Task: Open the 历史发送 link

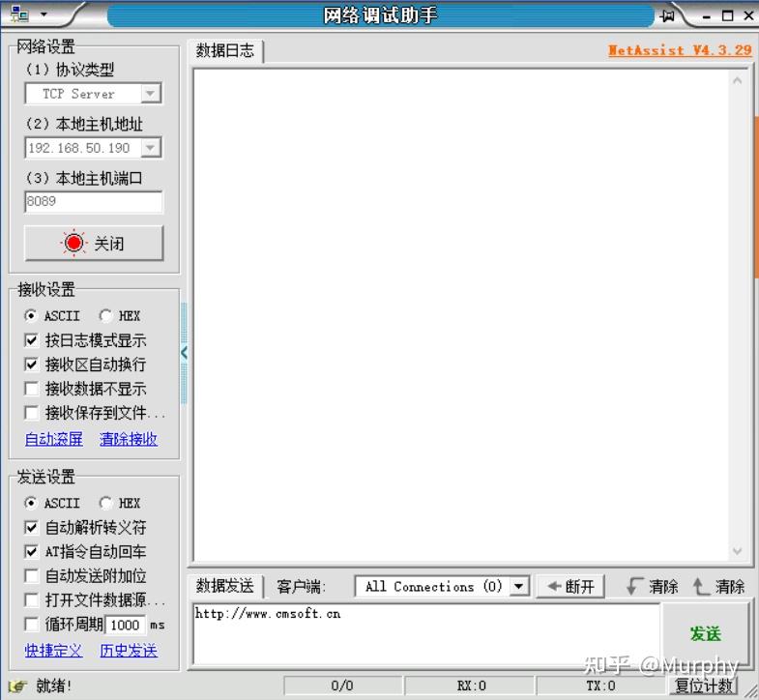Action: click(x=129, y=650)
